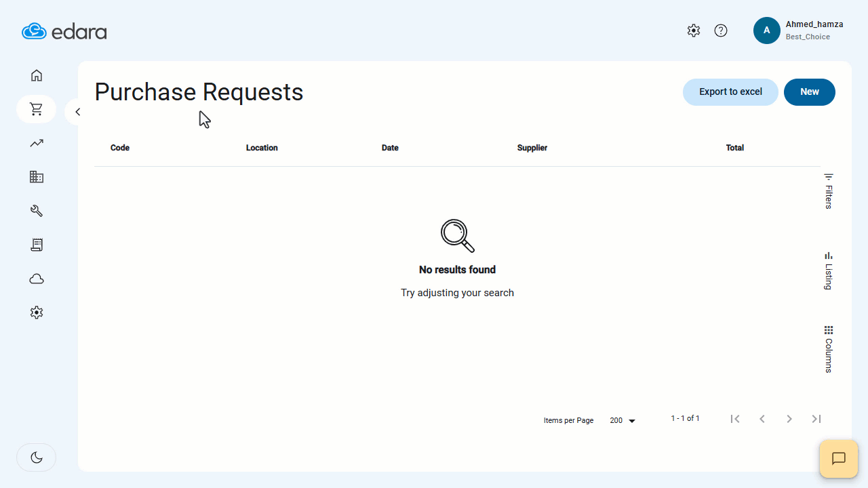Open the Sales trending-up sidebar icon
The width and height of the screenshot is (868, 488).
click(x=37, y=143)
